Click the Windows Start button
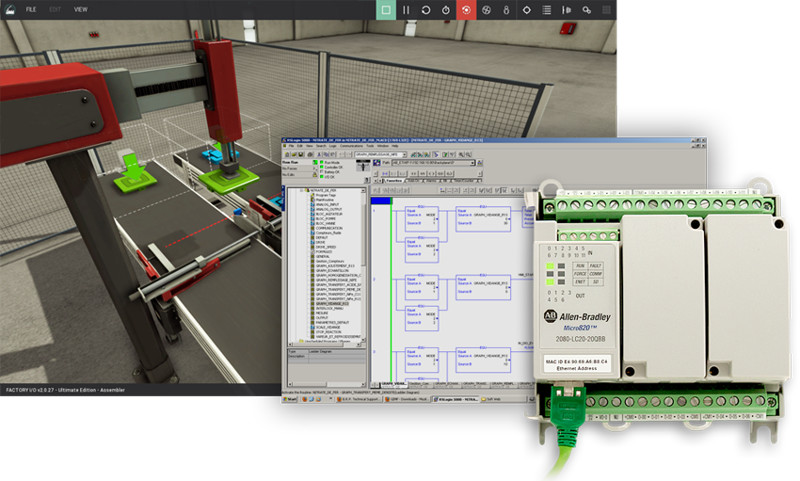The height and width of the screenshot is (481, 800). pos(289,399)
